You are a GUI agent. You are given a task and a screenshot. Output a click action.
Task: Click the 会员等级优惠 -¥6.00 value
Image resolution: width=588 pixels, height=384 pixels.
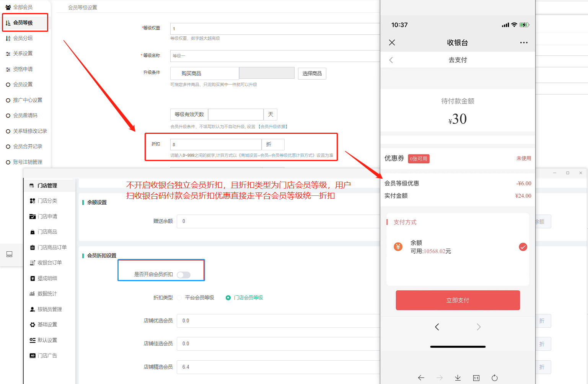click(x=524, y=184)
